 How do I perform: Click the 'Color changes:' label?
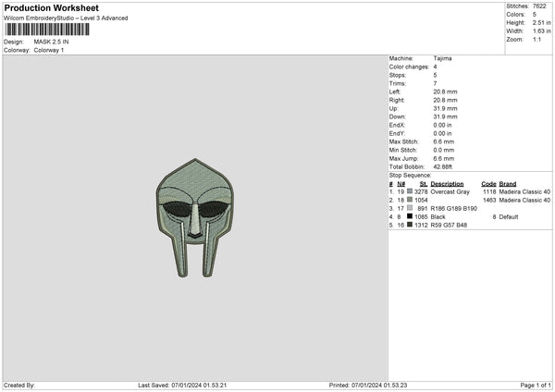click(409, 67)
